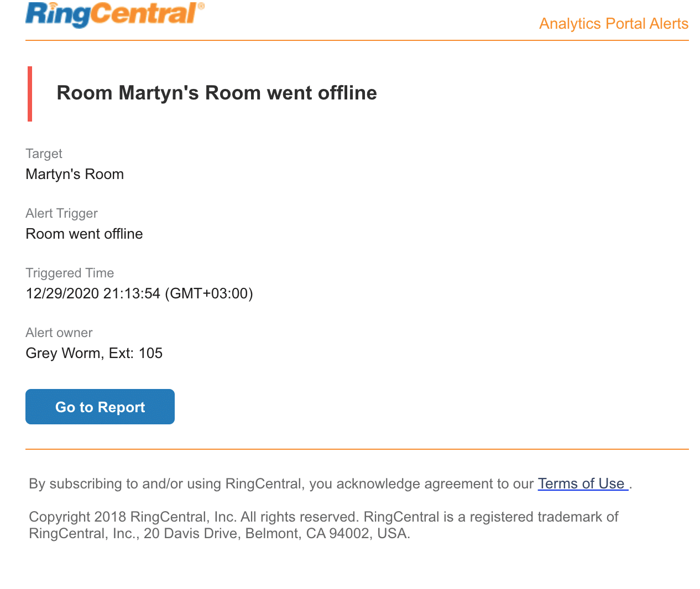Click the RingCentral logo
700x589 pixels.
click(x=114, y=14)
